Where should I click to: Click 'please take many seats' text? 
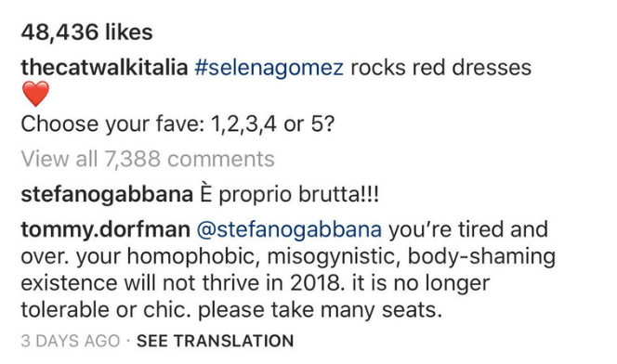320,310
